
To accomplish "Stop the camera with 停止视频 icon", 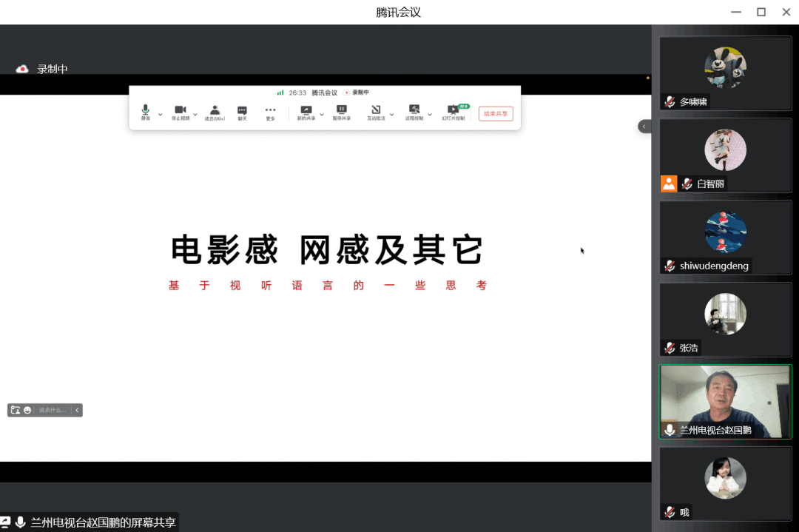I will click(x=181, y=108).
